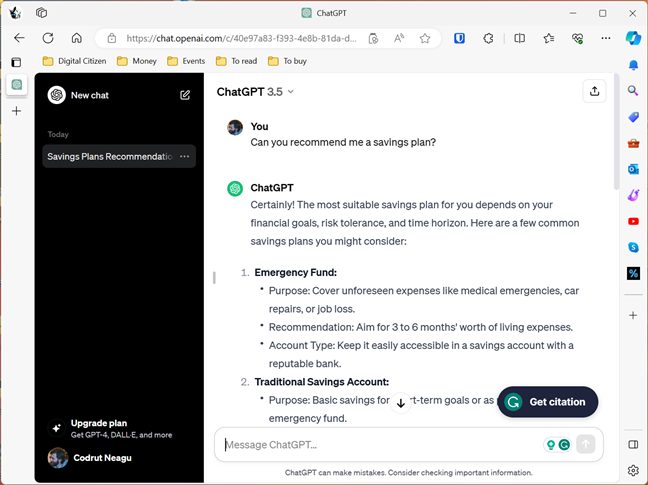Open a new vertical tab

(17, 111)
